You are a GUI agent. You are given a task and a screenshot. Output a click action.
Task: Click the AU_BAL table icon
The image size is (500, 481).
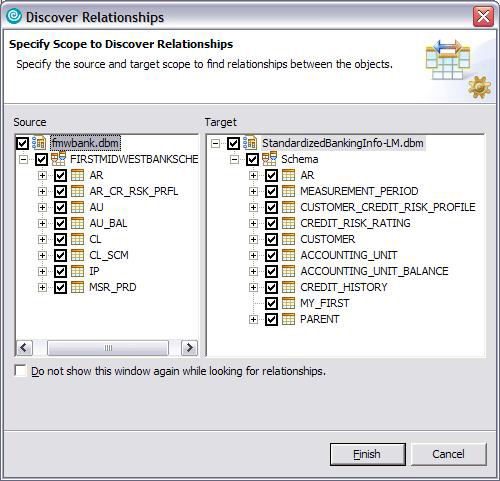click(78, 223)
